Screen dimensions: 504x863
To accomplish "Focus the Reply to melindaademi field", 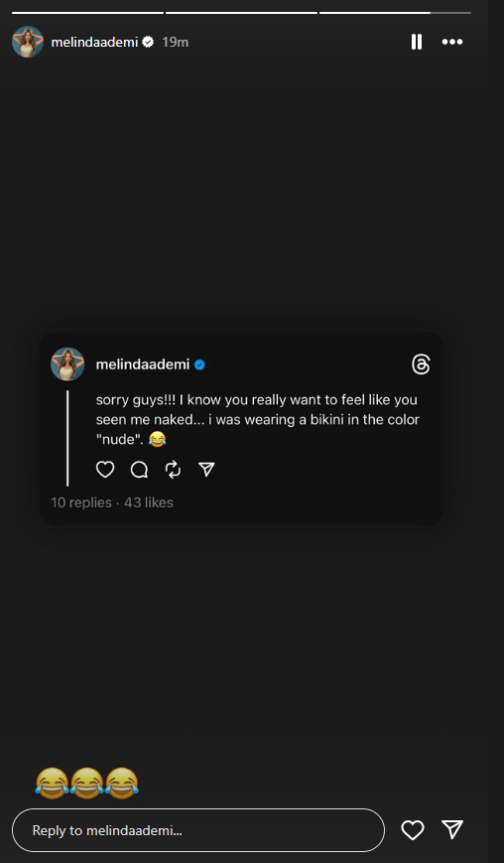I will (x=198, y=830).
